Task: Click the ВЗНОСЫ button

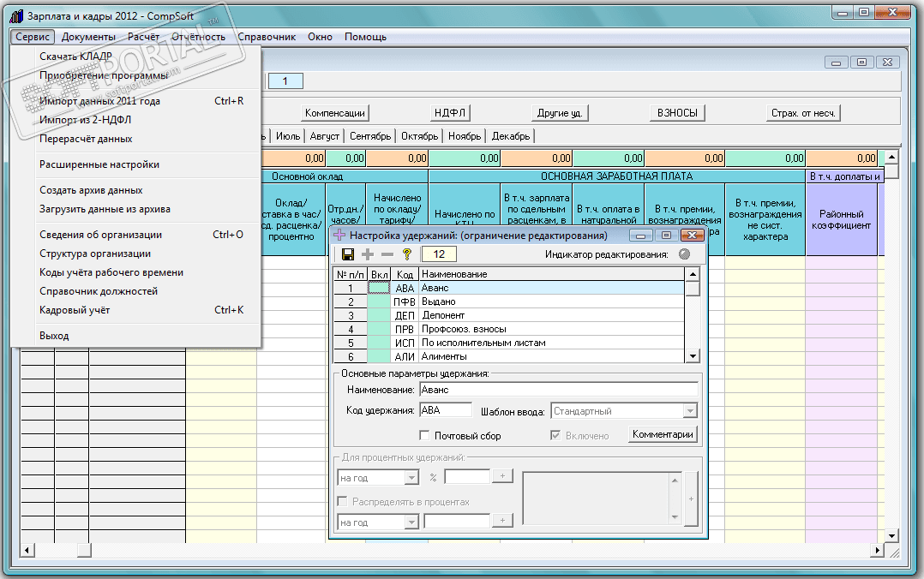Action: (678, 112)
